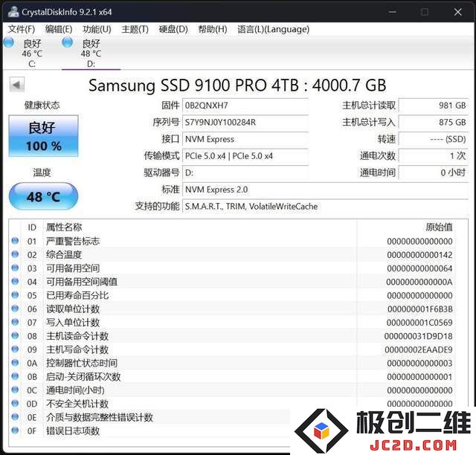Minimize the CrystalDiskInfo window

[393, 12]
